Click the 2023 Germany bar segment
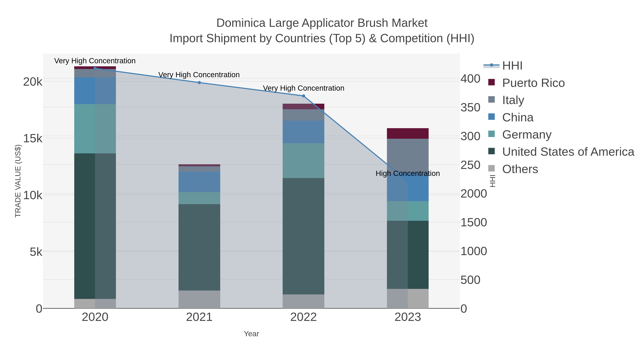The width and height of the screenshot is (644, 362). 408,211
